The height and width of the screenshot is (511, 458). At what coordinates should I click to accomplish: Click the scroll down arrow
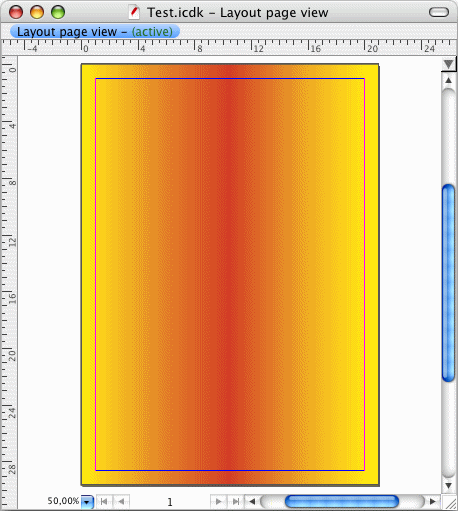[x=449, y=485]
